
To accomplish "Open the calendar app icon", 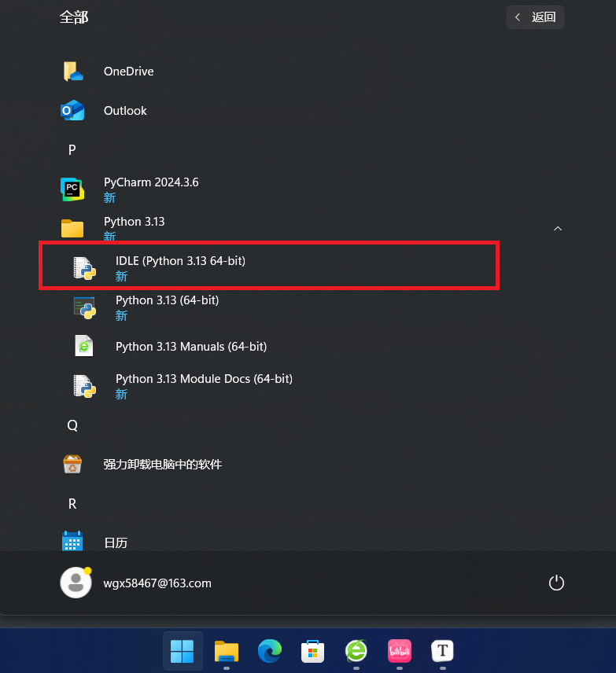I will point(72,541).
